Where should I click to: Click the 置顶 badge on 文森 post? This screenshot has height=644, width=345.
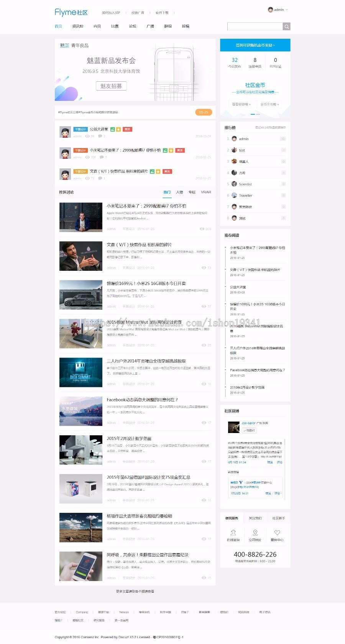[x=167, y=171]
